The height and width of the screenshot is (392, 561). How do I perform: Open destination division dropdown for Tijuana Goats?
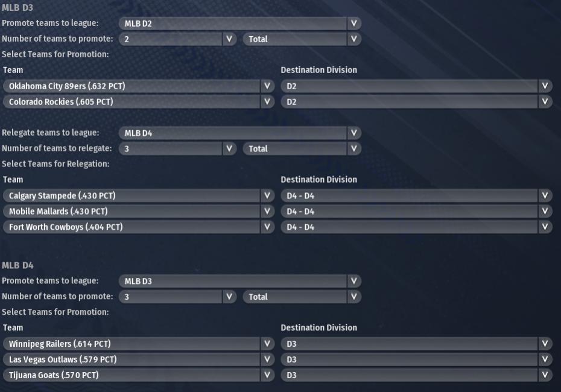(x=416, y=375)
